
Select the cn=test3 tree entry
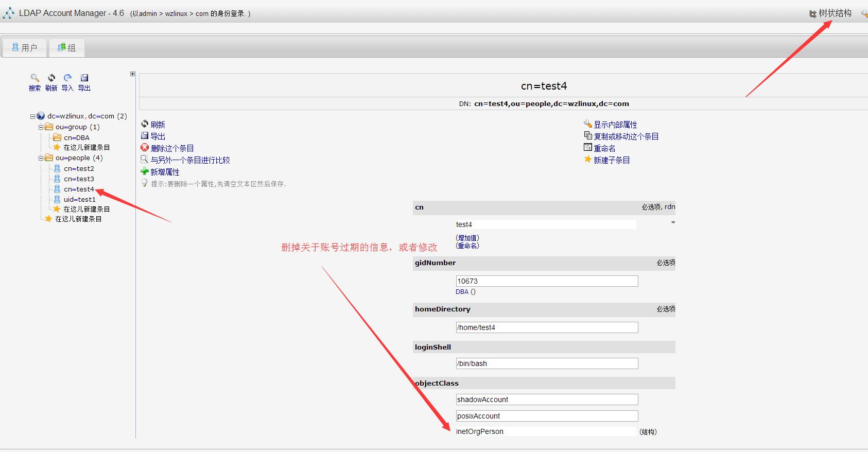79,179
